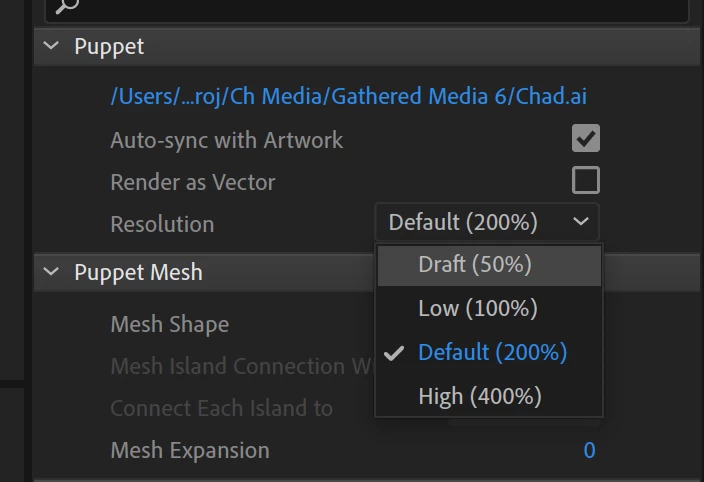704x482 pixels.
Task: Collapse the Puppet Mesh section chevron
Action: click(x=51, y=272)
